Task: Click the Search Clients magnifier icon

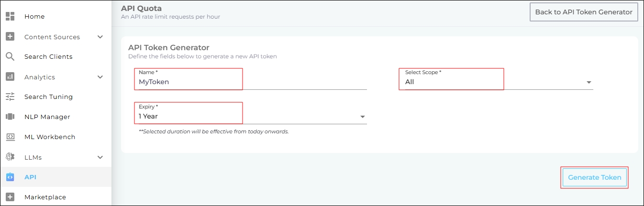Action: coord(10,56)
